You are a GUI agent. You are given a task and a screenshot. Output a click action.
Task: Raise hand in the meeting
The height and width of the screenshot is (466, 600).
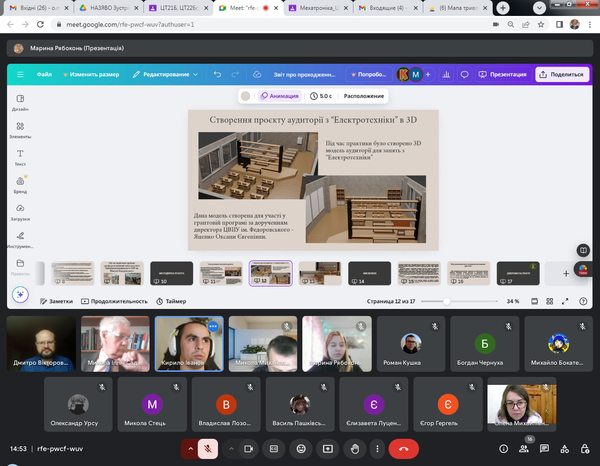[x=353, y=450]
